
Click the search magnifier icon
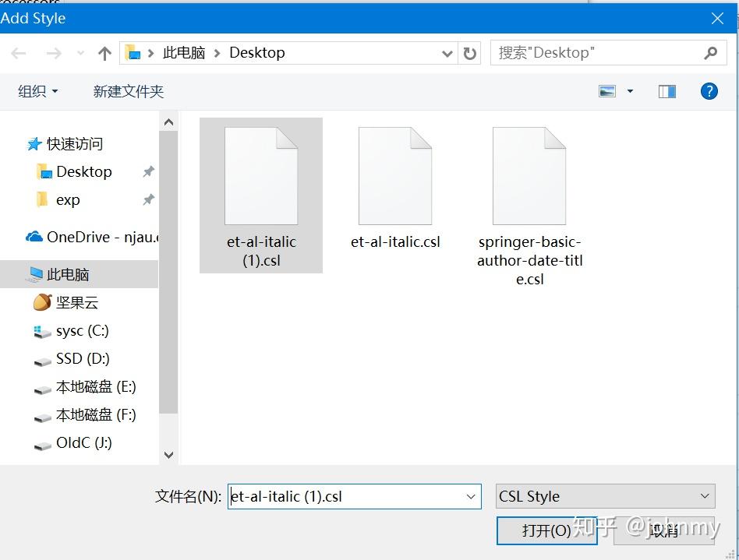coord(710,52)
